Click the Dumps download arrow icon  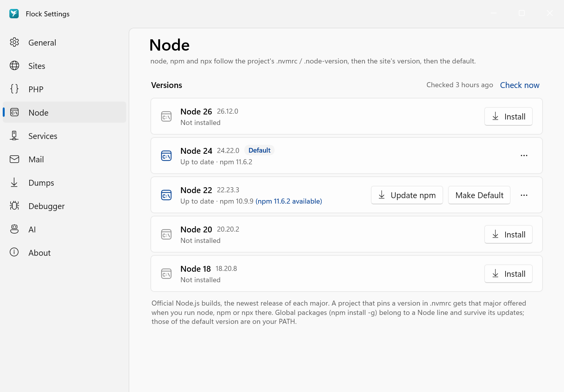coord(14,183)
